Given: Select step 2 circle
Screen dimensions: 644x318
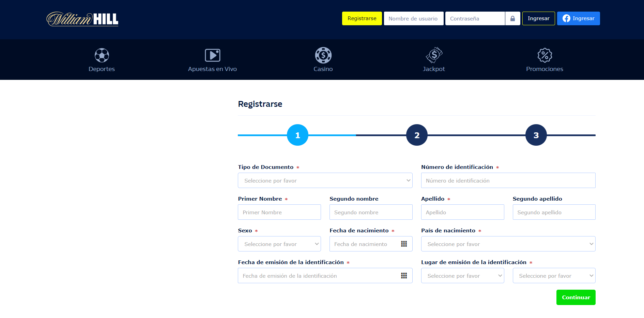Looking at the screenshot, I should coord(417,135).
